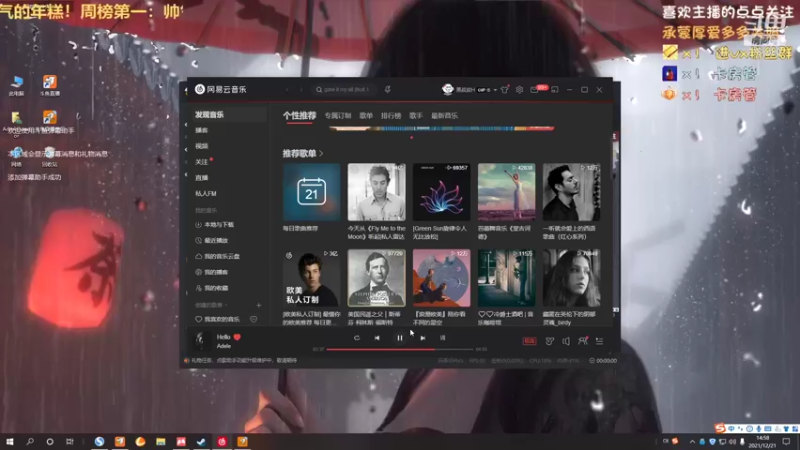The height and width of the screenshot is (450, 800).
Task: Seek on the song progress bar
Action: pyautogui.click(x=400, y=349)
